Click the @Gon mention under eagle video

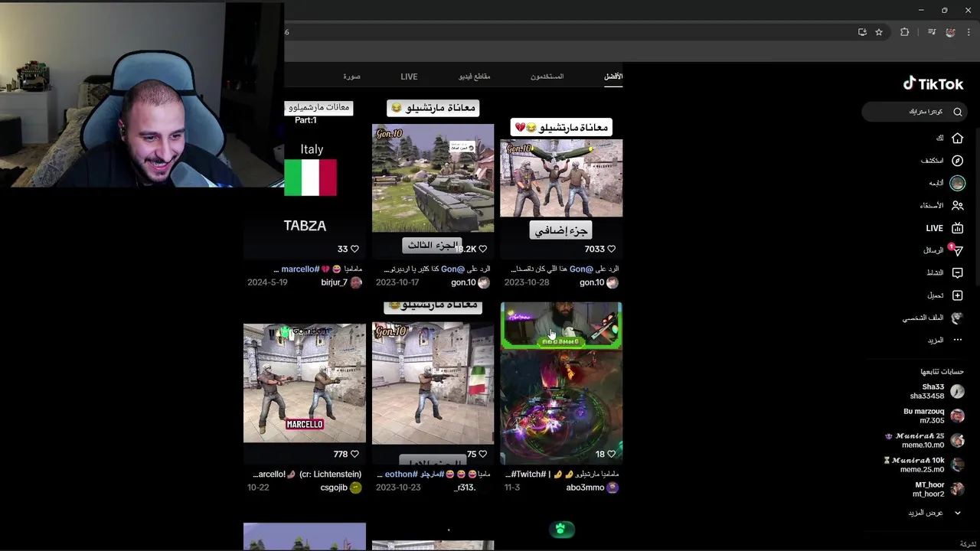(582, 269)
